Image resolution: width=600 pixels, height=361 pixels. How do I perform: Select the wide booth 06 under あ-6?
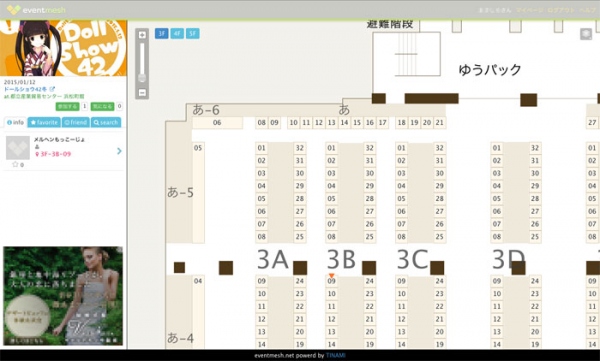217,123
